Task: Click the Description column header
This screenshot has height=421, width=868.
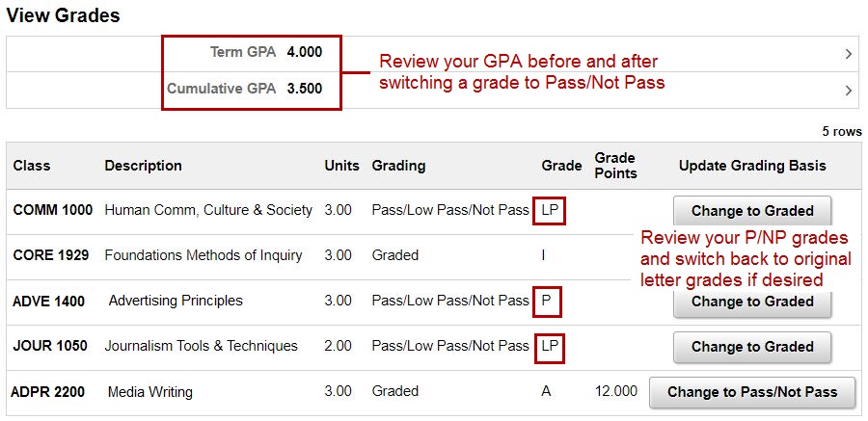Action: [143, 166]
